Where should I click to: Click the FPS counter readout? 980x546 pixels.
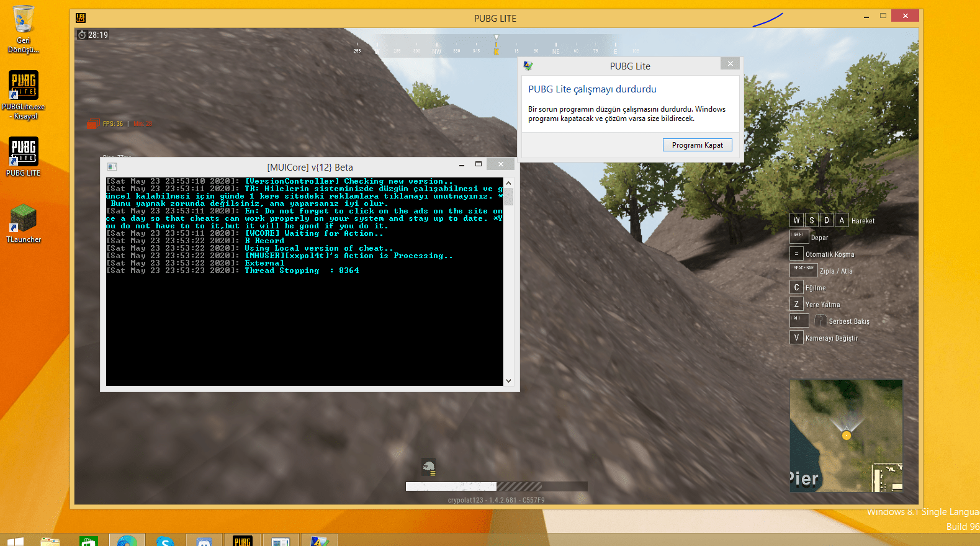pos(113,123)
